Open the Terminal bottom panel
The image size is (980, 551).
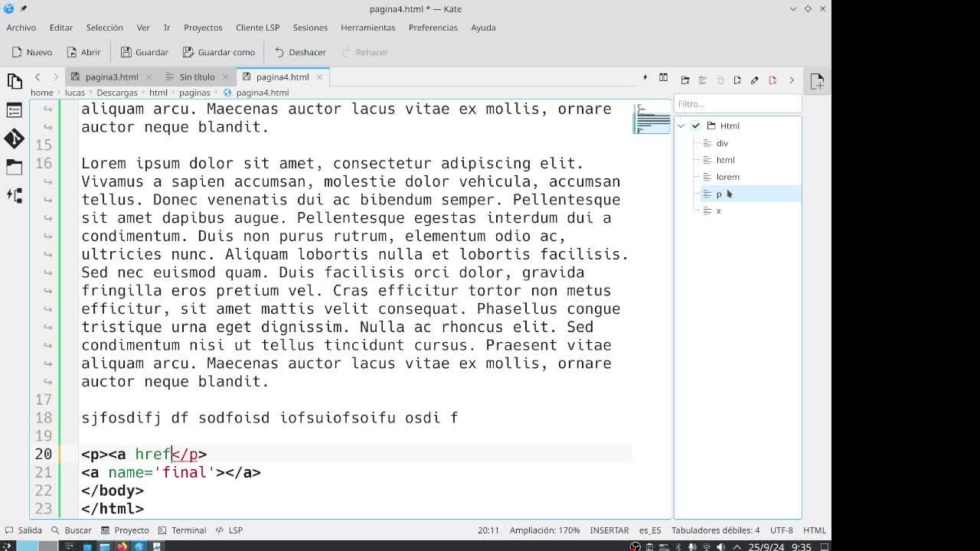pos(182,530)
